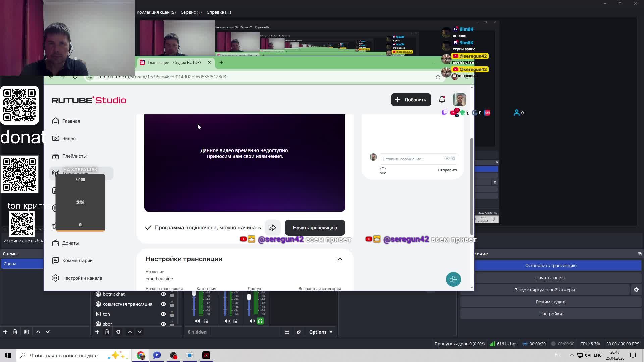
Task: Open advanced audio properties gears icon
Action: [299, 332]
